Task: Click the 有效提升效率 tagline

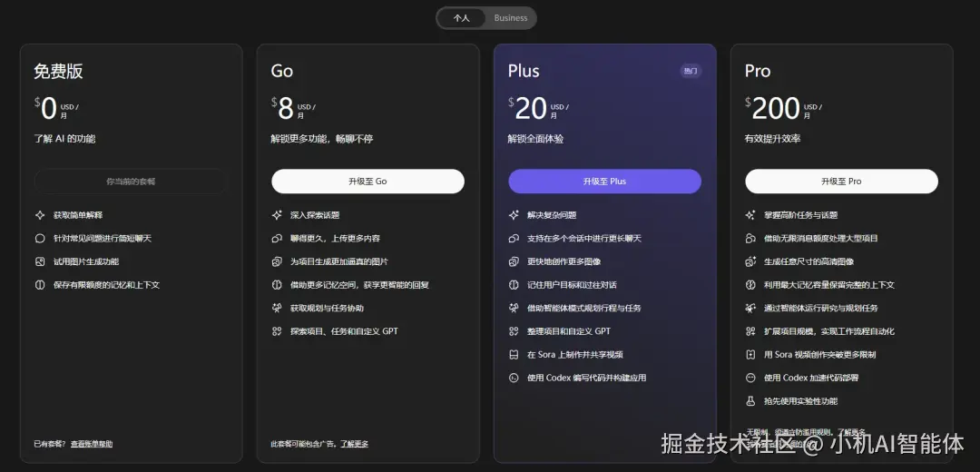Action: [x=772, y=139]
